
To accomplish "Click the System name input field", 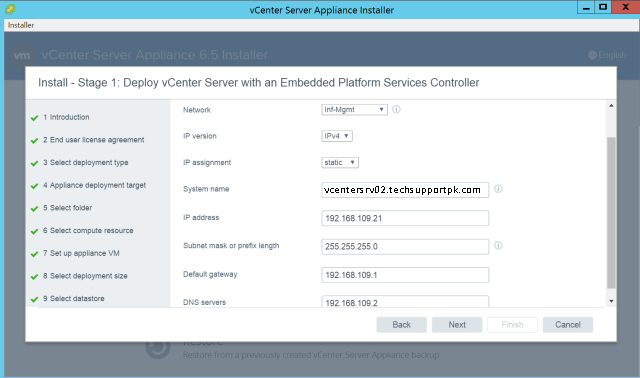I will coord(405,190).
